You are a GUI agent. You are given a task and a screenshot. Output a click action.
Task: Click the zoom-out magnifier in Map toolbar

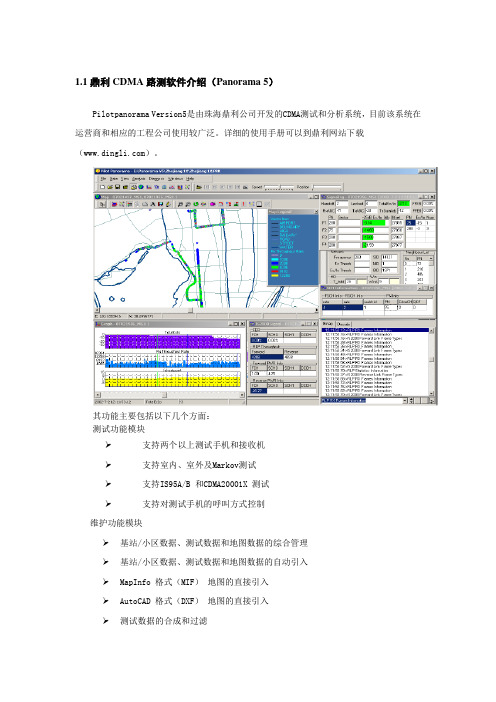coord(188,204)
